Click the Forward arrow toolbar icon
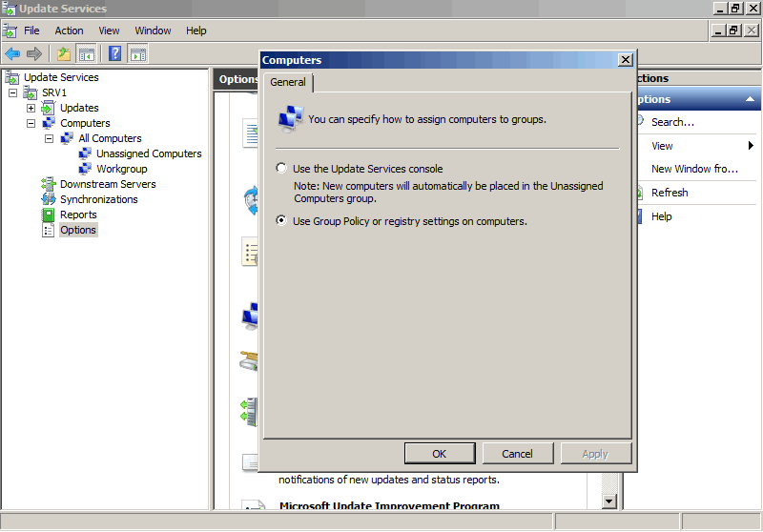Viewport: 763px width, 532px height. point(34,53)
